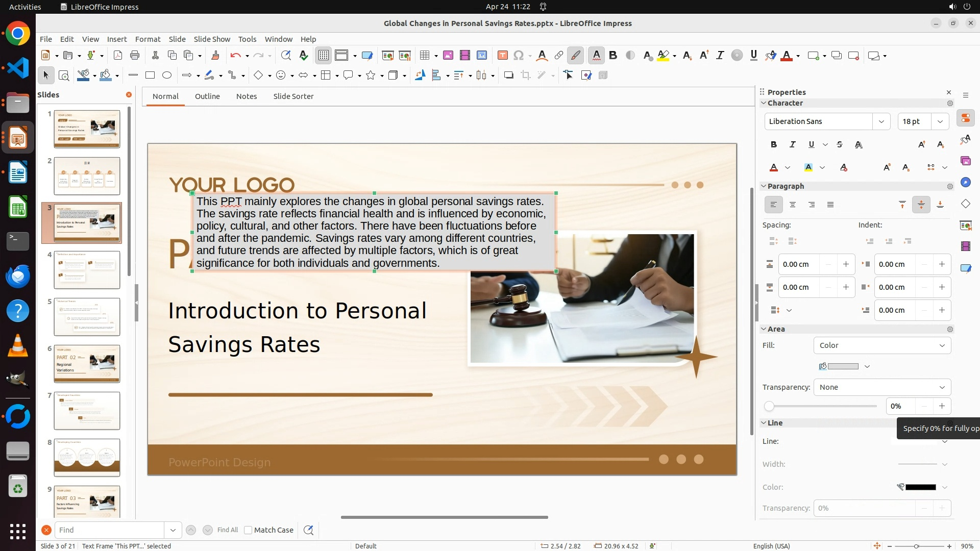This screenshot has height=551, width=980.
Task: Click the Find All button
Action: 228,530
